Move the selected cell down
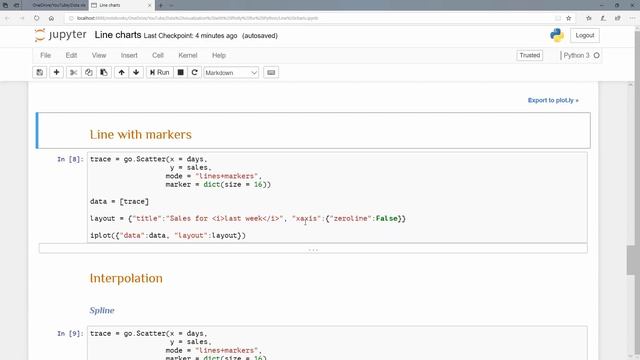This screenshot has width=640, height=360. coord(136,73)
